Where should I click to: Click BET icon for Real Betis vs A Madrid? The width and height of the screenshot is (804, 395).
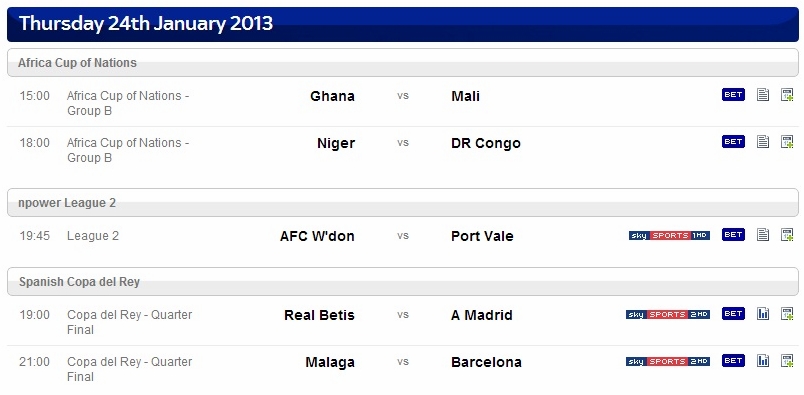pos(733,313)
